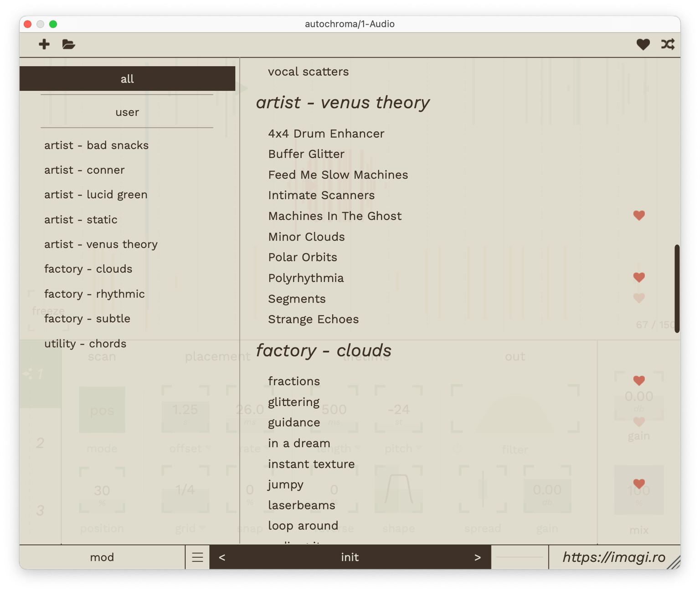700x592 pixels.
Task: Toggle the jumpy preset heart
Action: (639, 484)
